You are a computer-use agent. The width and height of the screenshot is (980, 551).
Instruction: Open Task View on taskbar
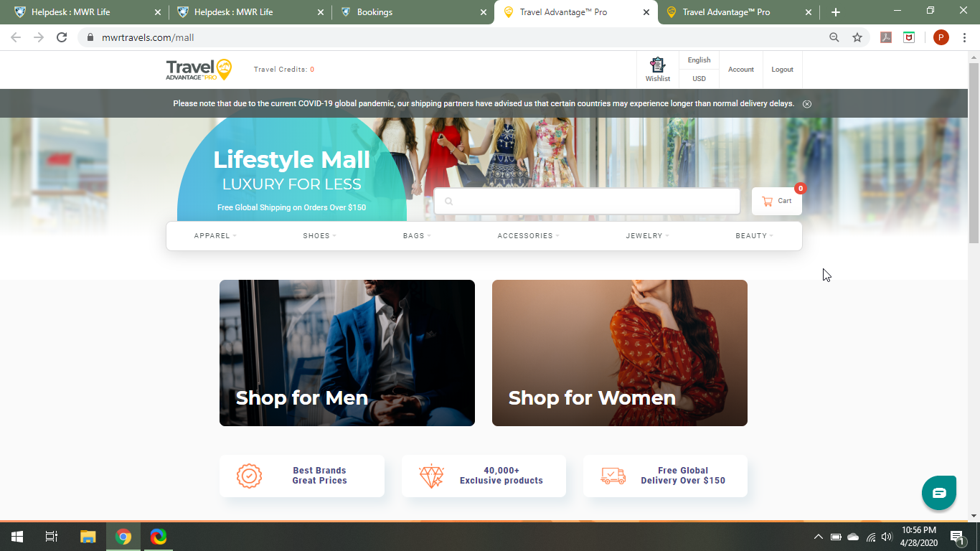tap(52, 537)
